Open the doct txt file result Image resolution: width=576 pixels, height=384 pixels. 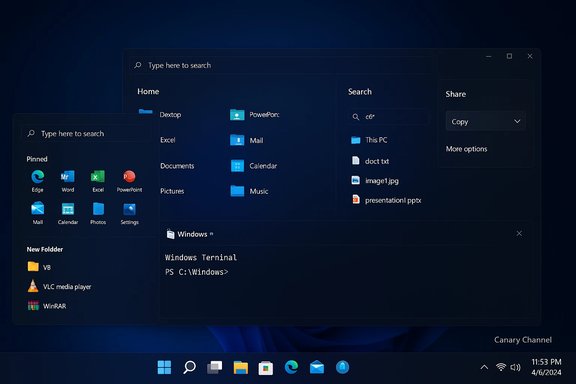(x=370, y=161)
